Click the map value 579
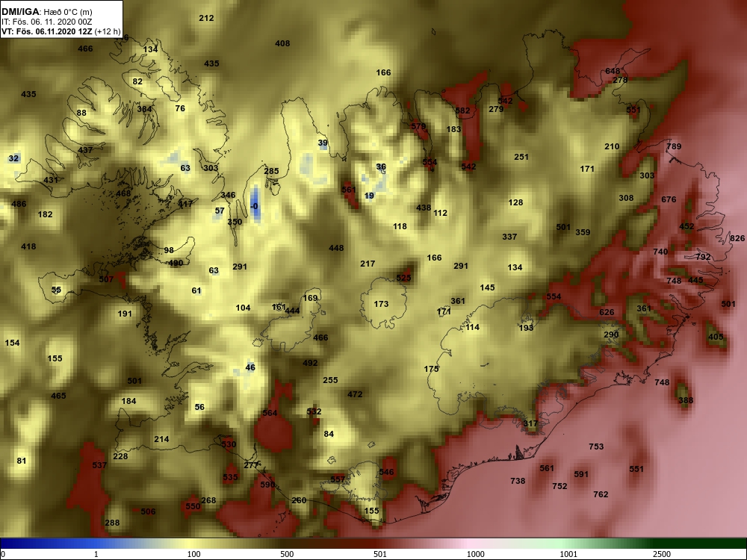Screen dimensions: 747x560 418,126
